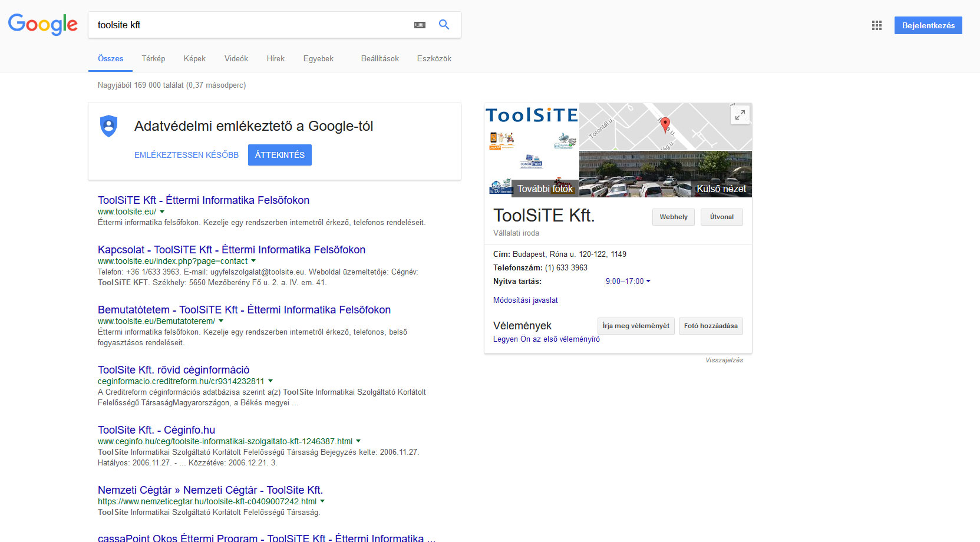Open ToolSiTE Kft - Éttermi Informatika Felsőfokon result
The height and width of the screenshot is (542, 980).
point(203,200)
